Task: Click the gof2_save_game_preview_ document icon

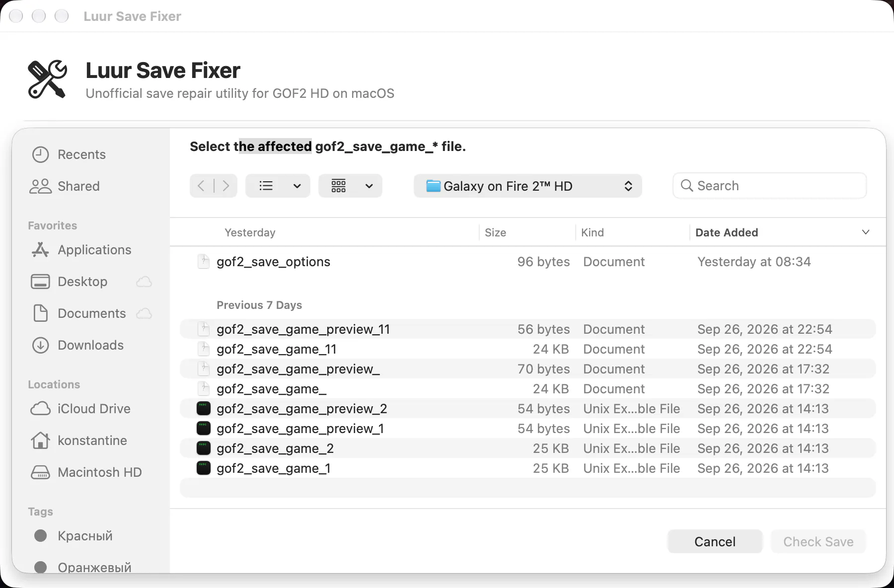Action: coord(204,368)
